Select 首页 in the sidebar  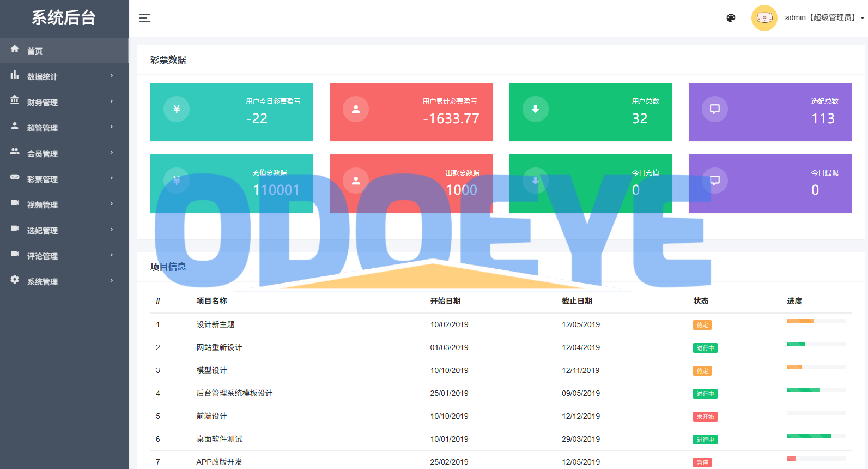[35, 51]
